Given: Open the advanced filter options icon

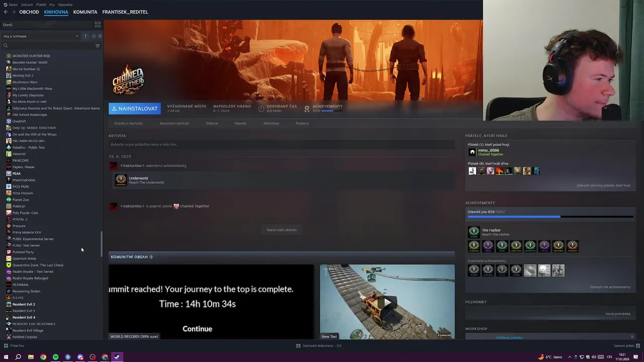Looking at the screenshot, I should tap(98, 46).
